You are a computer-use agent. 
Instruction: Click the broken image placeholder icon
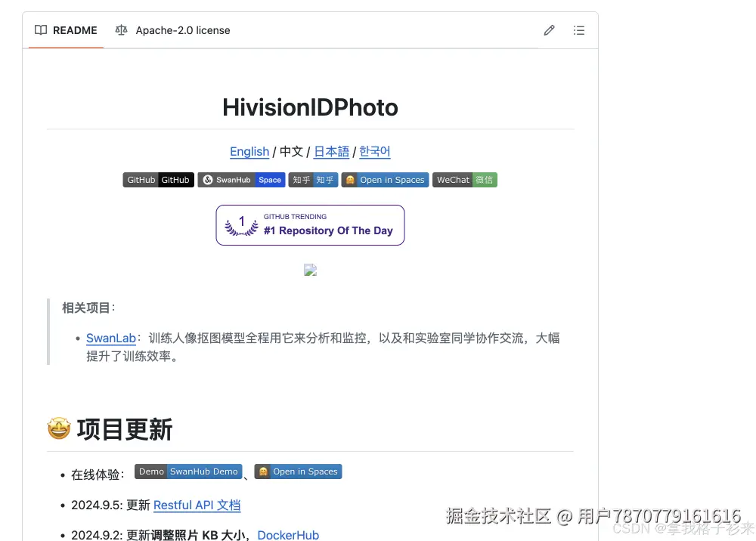pos(310,270)
